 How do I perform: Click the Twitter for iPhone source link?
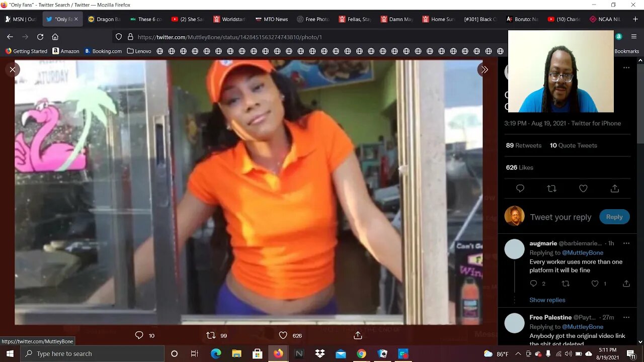pos(596,123)
